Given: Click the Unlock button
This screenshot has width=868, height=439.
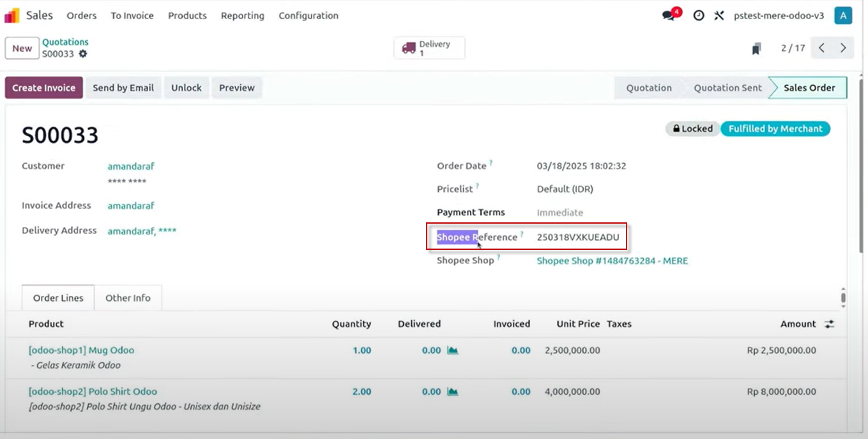Looking at the screenshot, I should 186,88.
